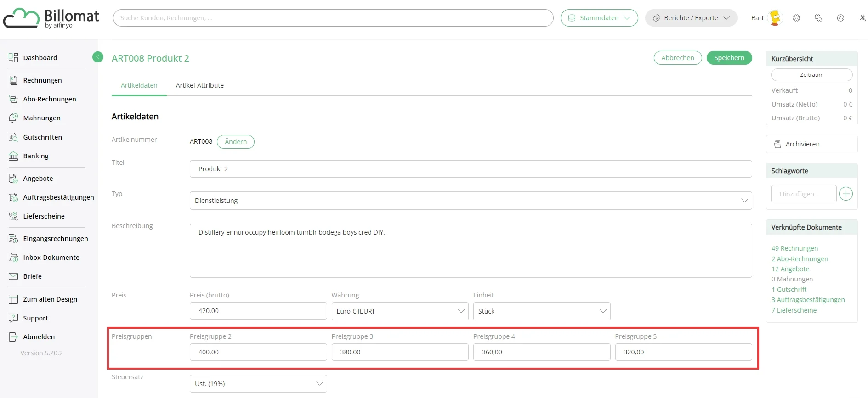Viewport: 868px width, 398px height.
Task: Click into the Beschreibung text area
Action: (x=471, y=251)
